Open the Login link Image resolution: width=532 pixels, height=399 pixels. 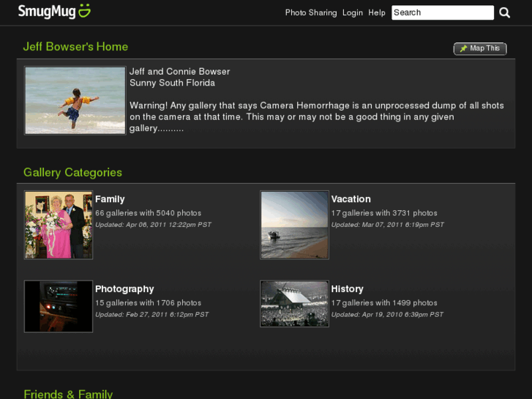(353, 13)
